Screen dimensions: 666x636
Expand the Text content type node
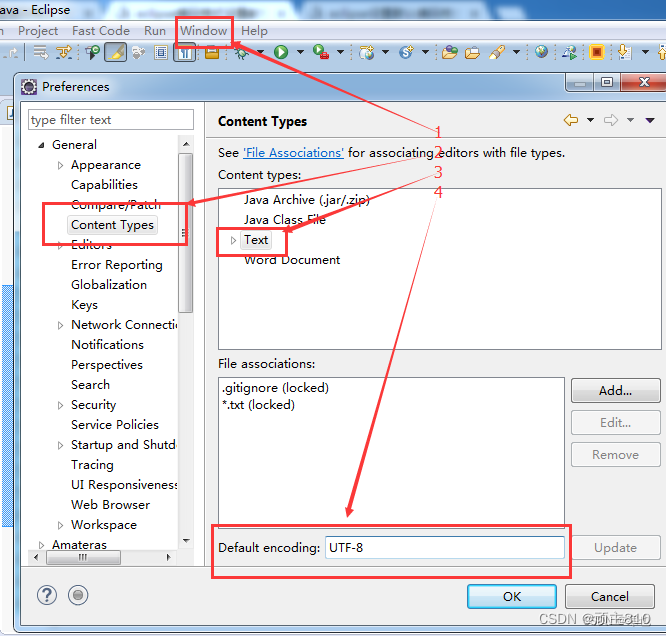[233, 240]
